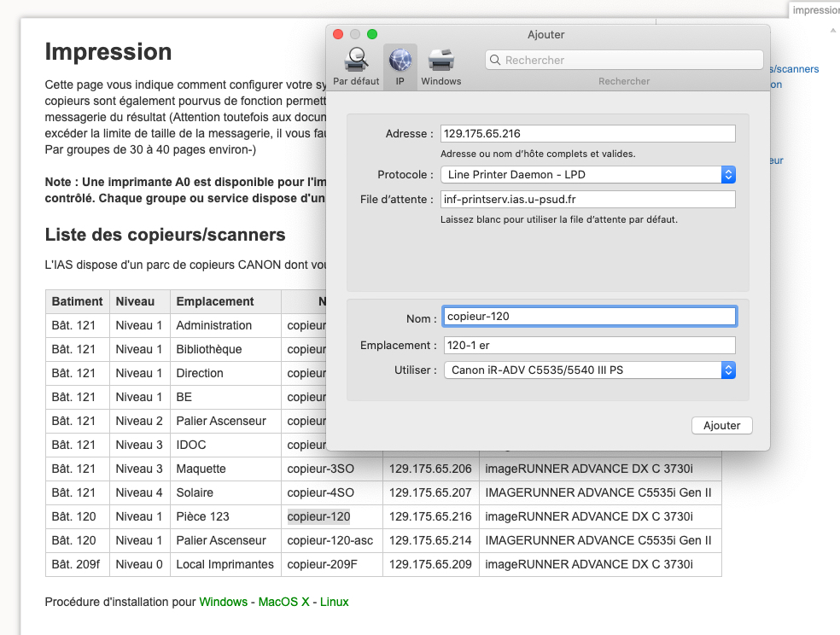Close the Ajouter dialog with red button
Viewport: 840px width, 635px height.
338,34
